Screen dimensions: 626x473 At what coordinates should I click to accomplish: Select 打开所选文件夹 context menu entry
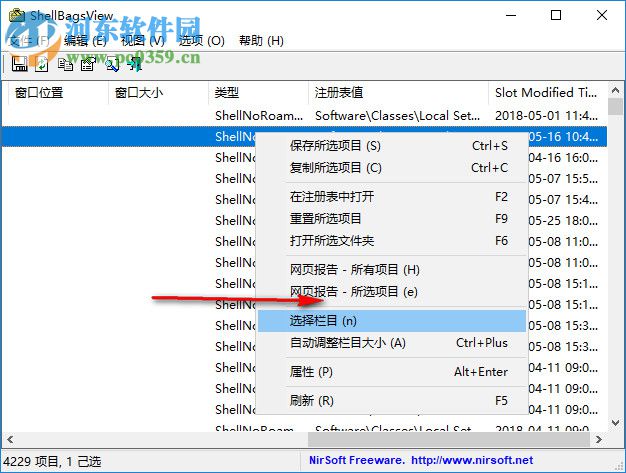point(392,241)
